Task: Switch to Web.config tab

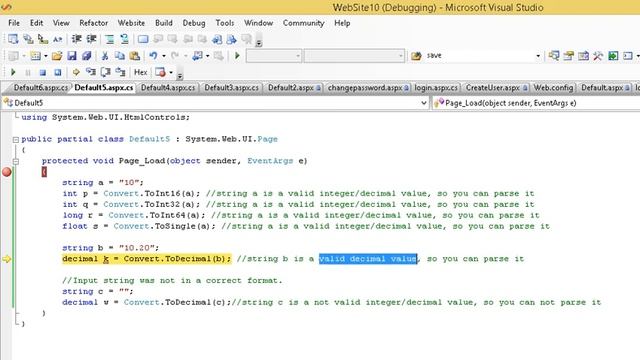Action: tap(553, 88)
